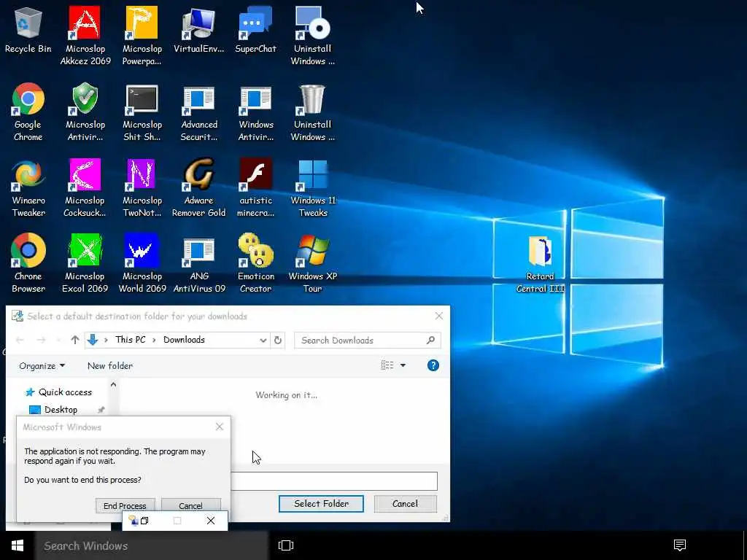Click the folder name text field
Screen dimensions: 747x560
tap(333, 481)
